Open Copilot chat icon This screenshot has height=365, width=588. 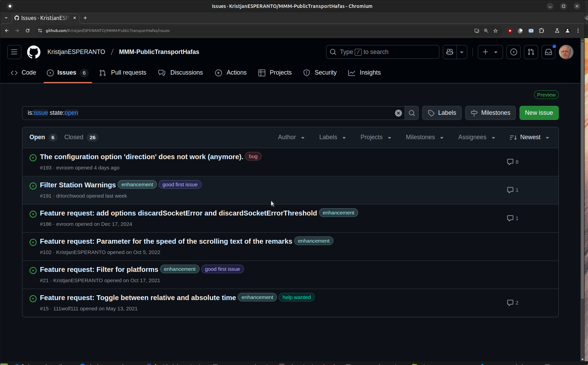pos(450,52)
